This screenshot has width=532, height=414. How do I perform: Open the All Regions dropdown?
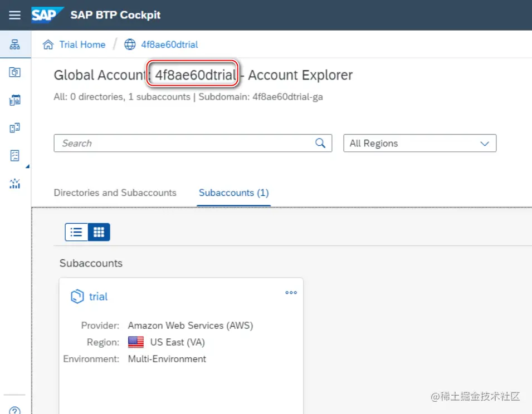pos(419,143)
